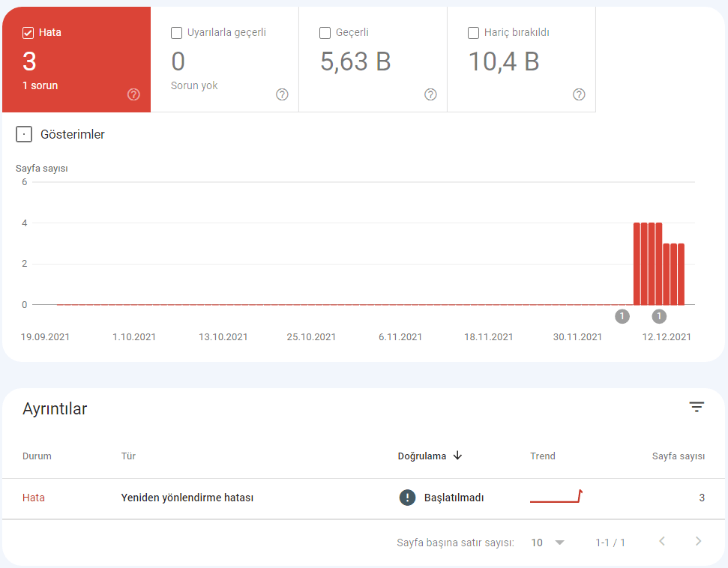This screenshot has height=568, width=728.
Task: Select the Hariç bırakıldı 10,4 B card
Action: coord(521,59)
